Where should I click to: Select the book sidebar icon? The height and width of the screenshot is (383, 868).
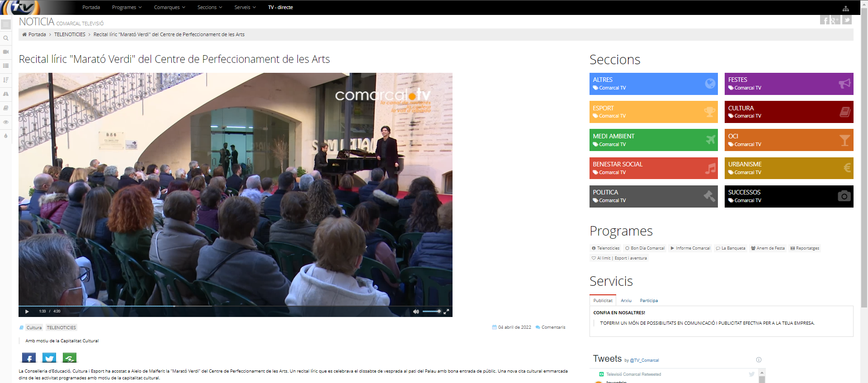(6, 108)
